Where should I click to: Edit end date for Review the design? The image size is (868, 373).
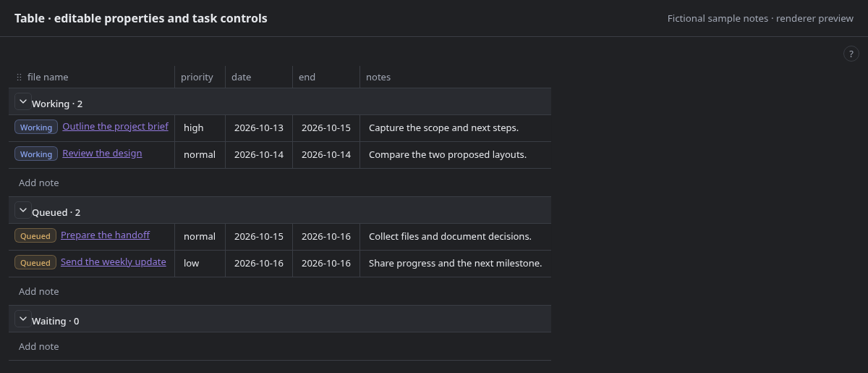326,155
